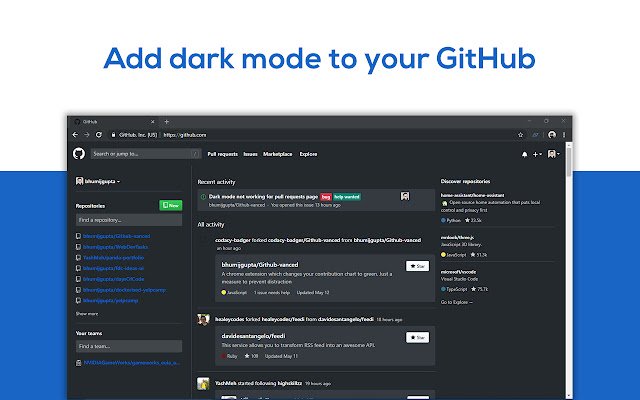This screenshot has width=640, height=400.
Task: Click the address bar URL github.com
Action: 185,135
